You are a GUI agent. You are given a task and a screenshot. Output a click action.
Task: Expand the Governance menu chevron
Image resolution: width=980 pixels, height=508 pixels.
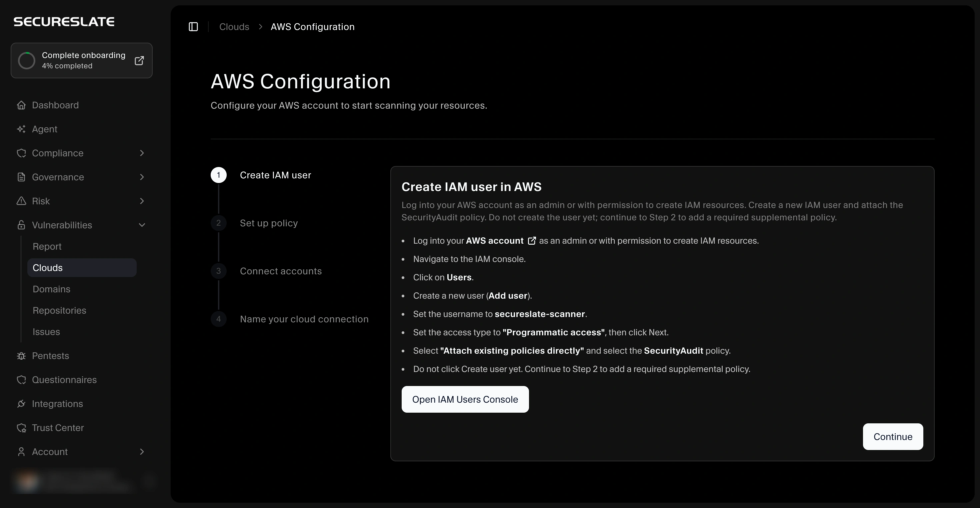pyautogui.click(x=142, y=177)
